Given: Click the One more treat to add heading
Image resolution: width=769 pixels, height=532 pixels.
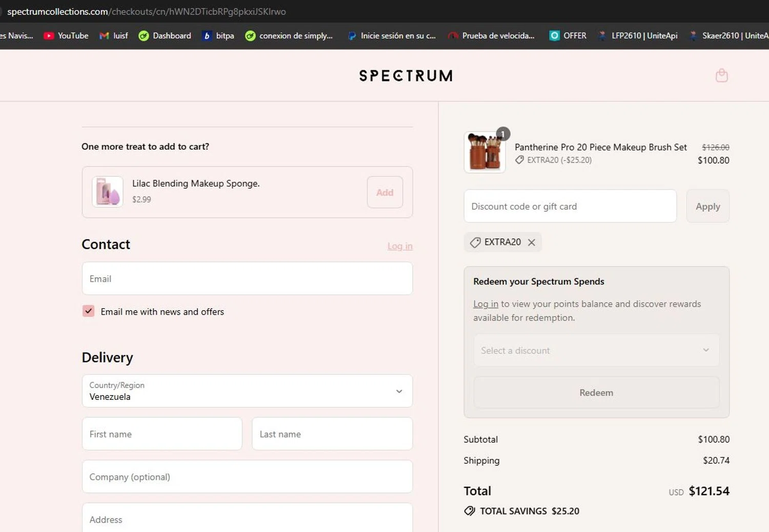Looking at the screenshot, I should point(145,147).
